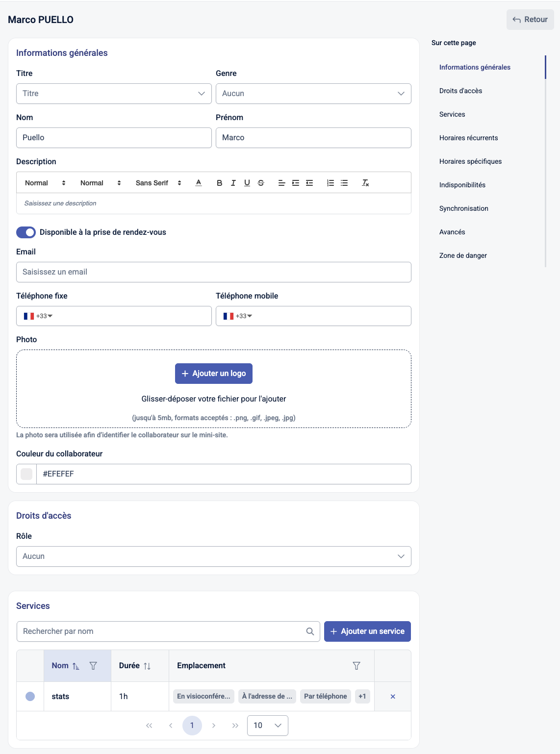Apply italic formatting in description toolbar
Image resolution: width=560 pixels, height=754 pixels.
coord(233,183)
